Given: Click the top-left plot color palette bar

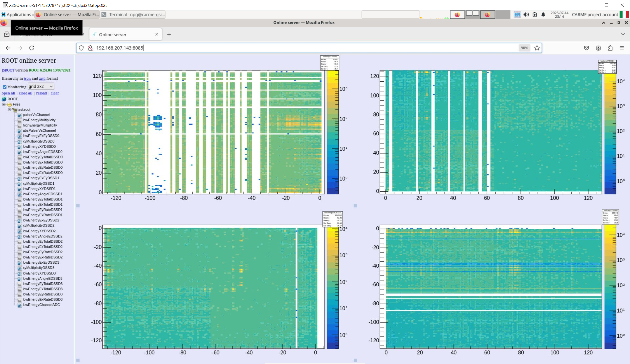Looking at the screenshot, I should [332, 132].
